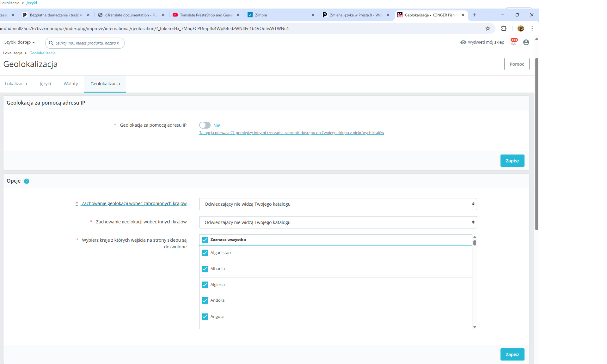Click the product search input field

point(88,43)
